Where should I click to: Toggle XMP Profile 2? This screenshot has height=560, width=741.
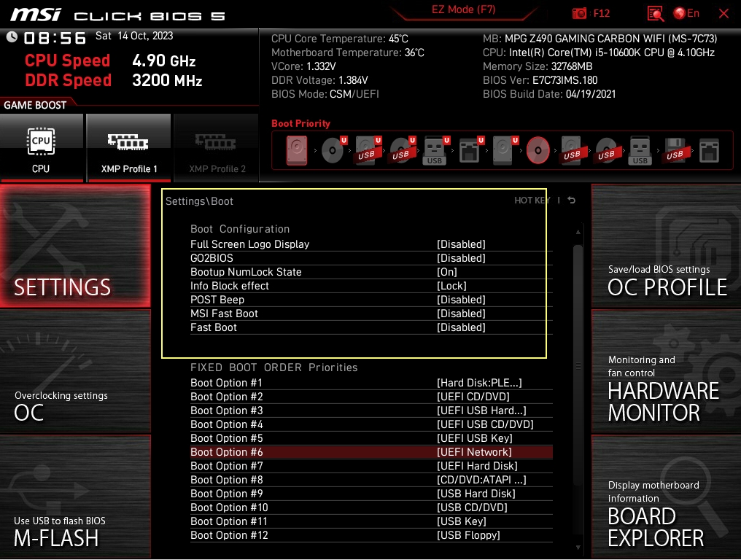coord(217,147)
